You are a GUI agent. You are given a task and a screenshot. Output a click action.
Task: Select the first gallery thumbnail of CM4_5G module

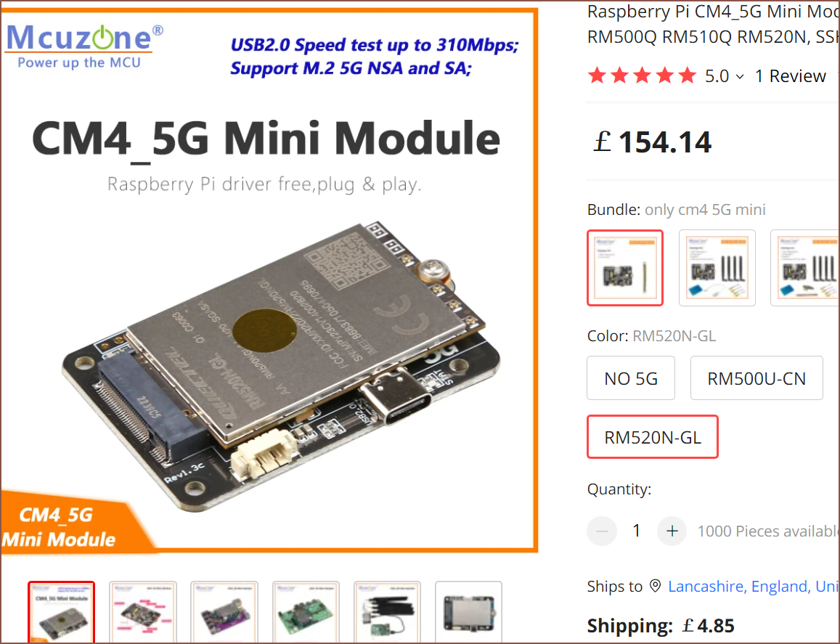pos(61,612)
